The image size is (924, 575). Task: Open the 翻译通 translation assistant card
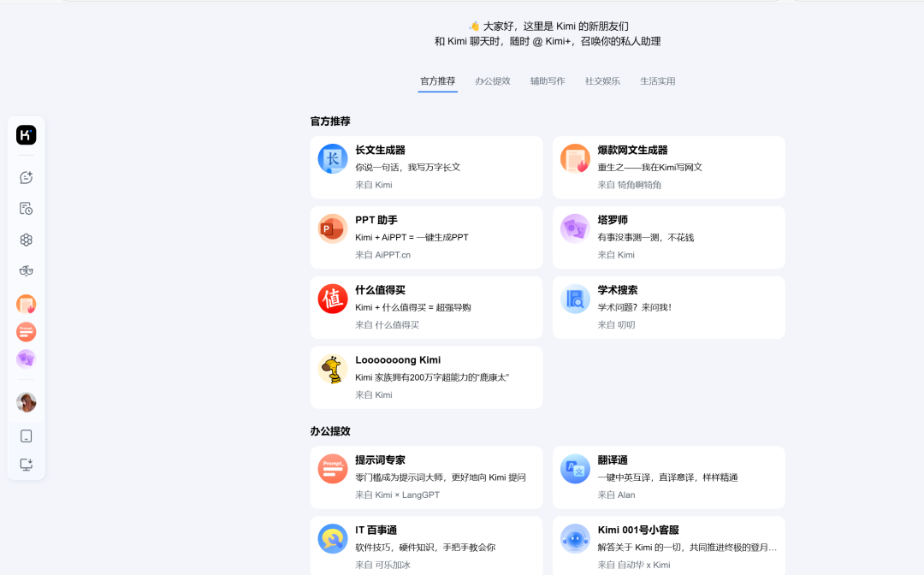[x=668, y=478]
